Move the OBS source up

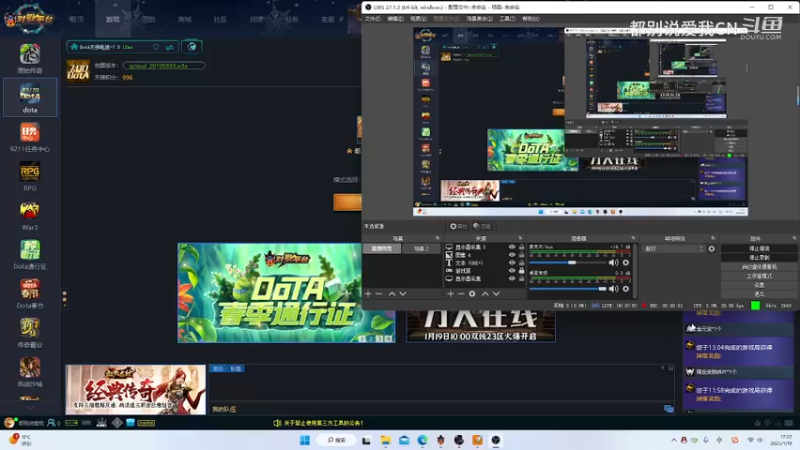485,294
